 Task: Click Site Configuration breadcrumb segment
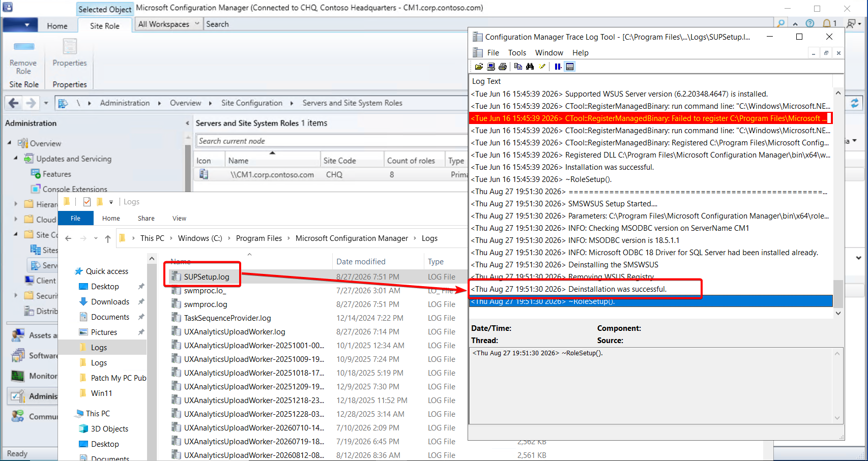pyautogui.click(x=252, y=103)
